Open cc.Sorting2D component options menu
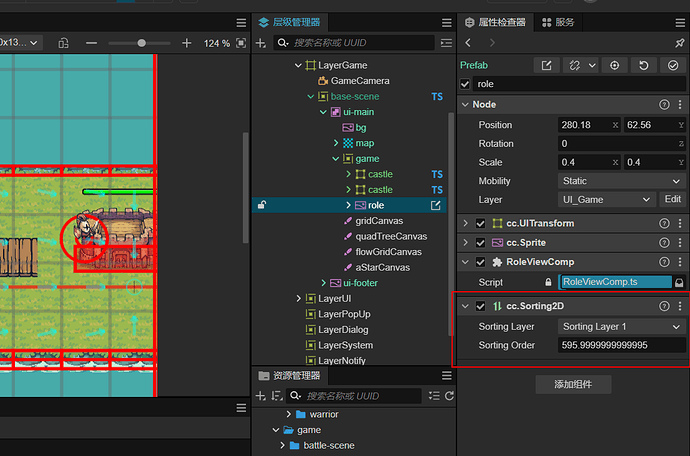The width and height of the screenshot is (690, 456). 680,306
